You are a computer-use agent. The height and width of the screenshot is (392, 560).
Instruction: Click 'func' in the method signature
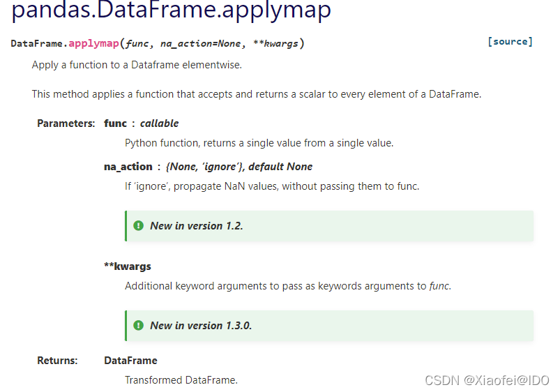pos(137,44)
